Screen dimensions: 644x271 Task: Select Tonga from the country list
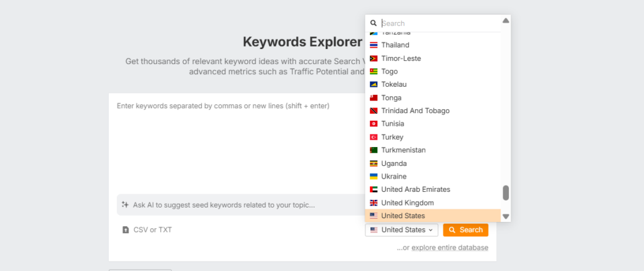(x=433, y=97)
